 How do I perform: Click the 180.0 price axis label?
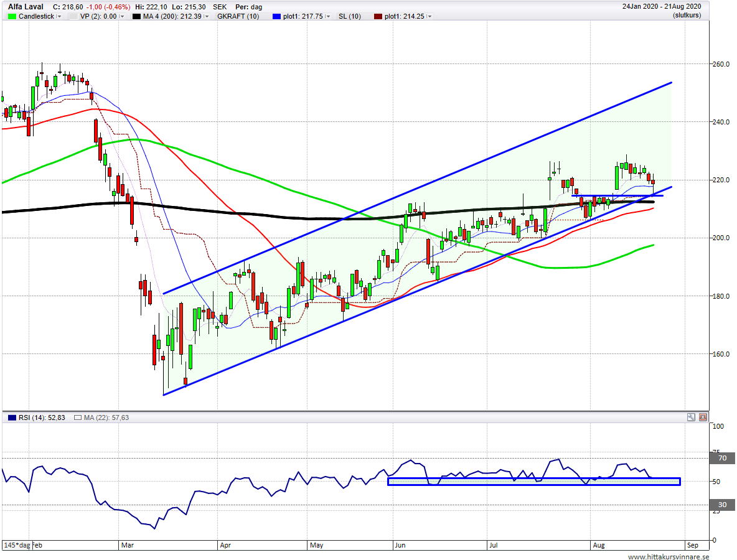coord(721,296)
